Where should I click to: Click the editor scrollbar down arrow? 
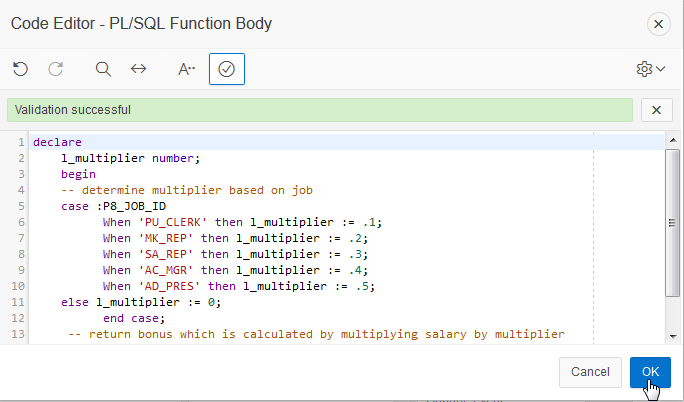pos(673,336)
